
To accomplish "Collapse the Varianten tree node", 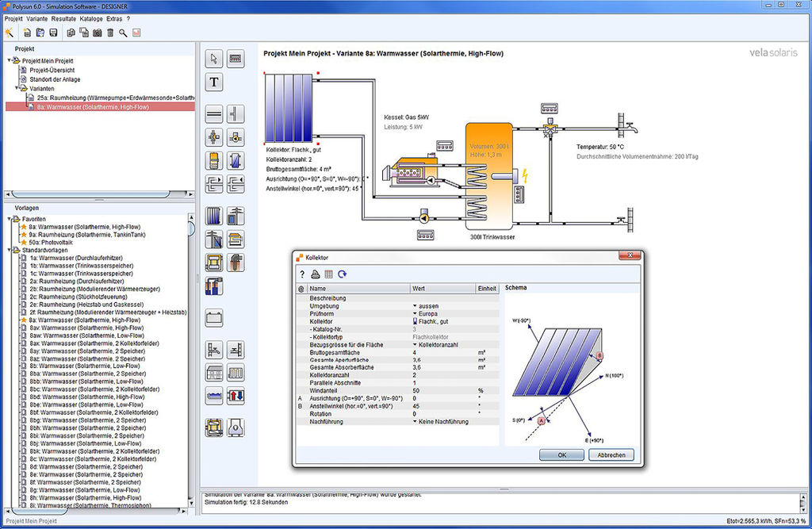I will pos(17,88).
